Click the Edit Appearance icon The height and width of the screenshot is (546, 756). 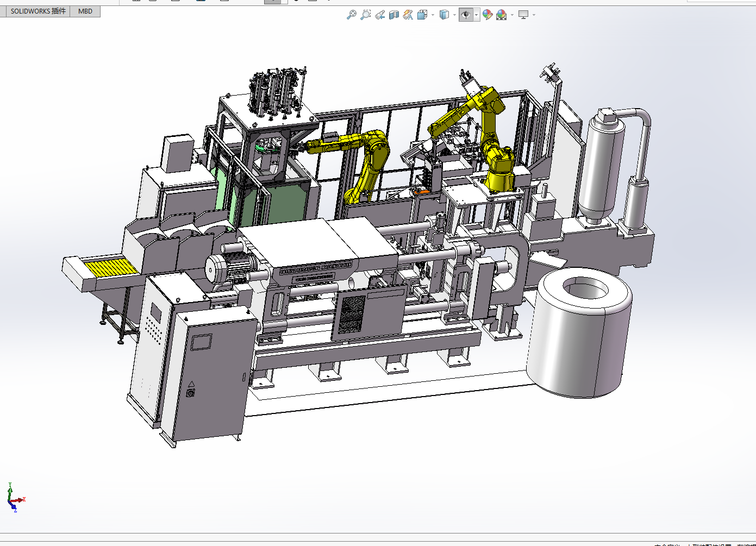click(488, 15)
